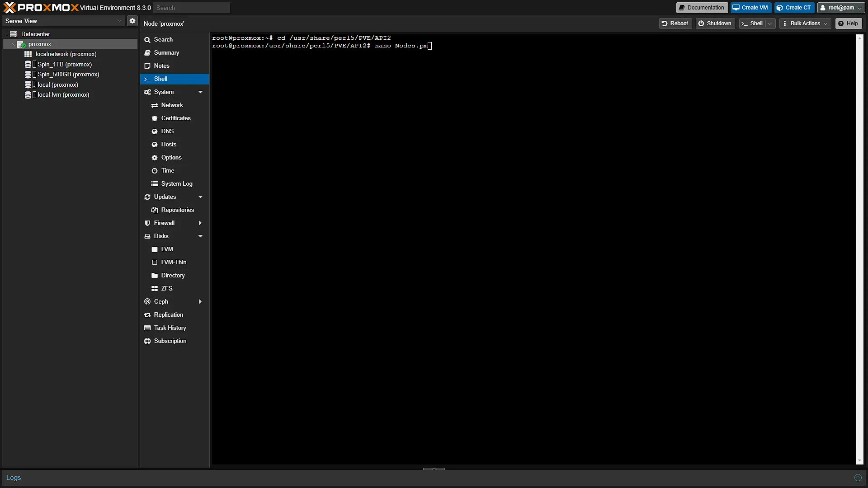Select Spin_500GB (proxmox) storage
This screenshot has height=488, width=868.
(68, 75)
